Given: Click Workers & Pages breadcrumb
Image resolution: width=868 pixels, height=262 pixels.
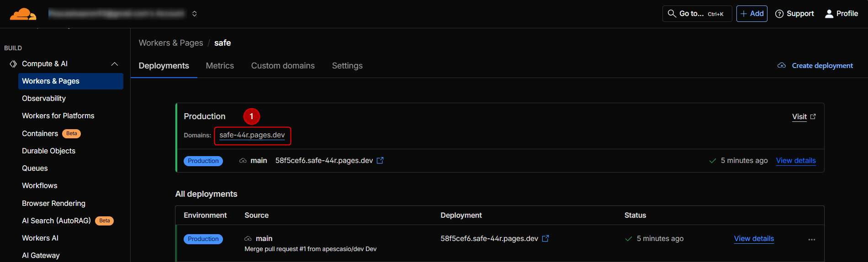Looking at the screenshot, I should point(171,43).
